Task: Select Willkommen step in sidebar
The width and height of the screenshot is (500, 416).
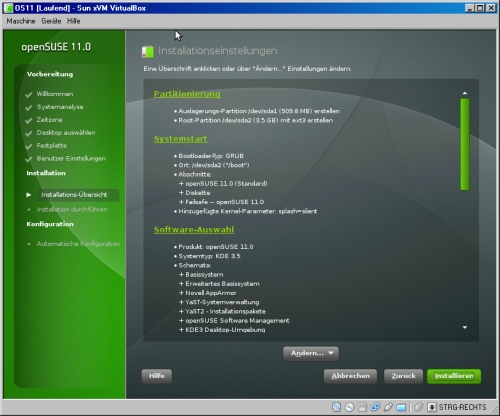Action: coord(55,94)
